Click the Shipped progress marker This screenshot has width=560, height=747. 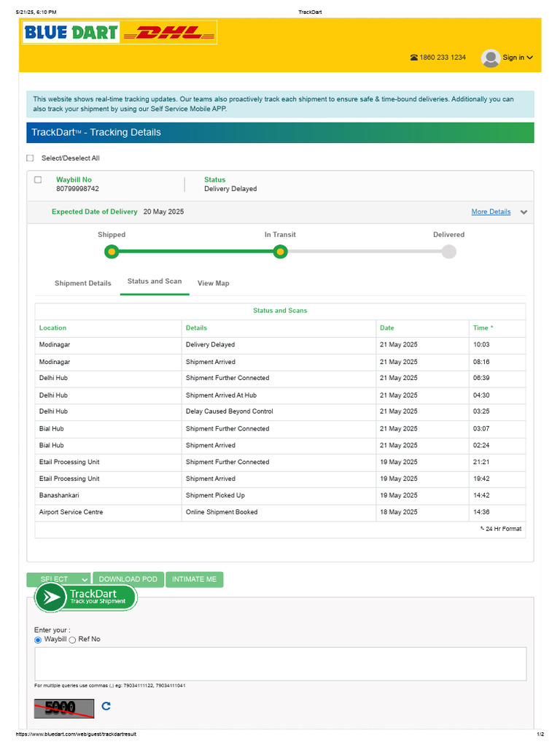[112, 252]
